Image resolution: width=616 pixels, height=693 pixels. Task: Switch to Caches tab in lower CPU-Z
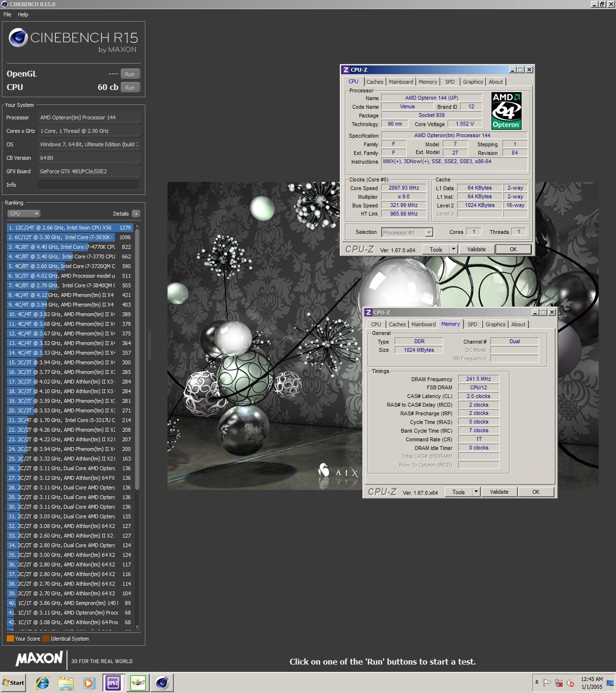(x=397, y=324)
